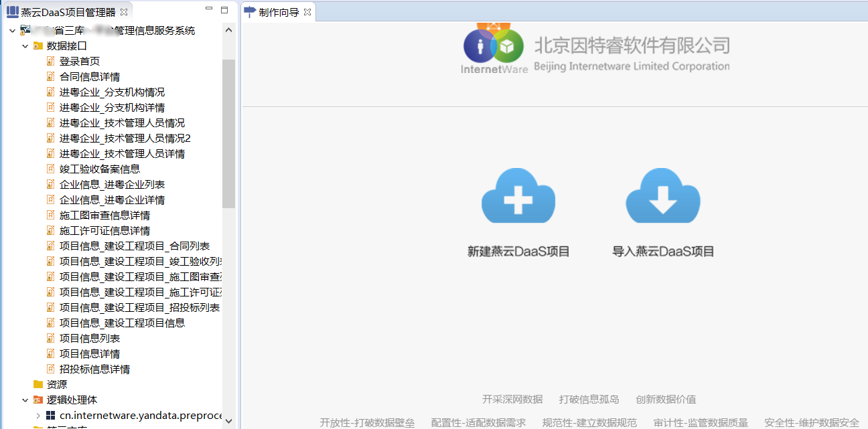The height and width of the screenshot is (429, 868).
Task: Close the 制作向导 tab
Action: click(x=307, y=12)
